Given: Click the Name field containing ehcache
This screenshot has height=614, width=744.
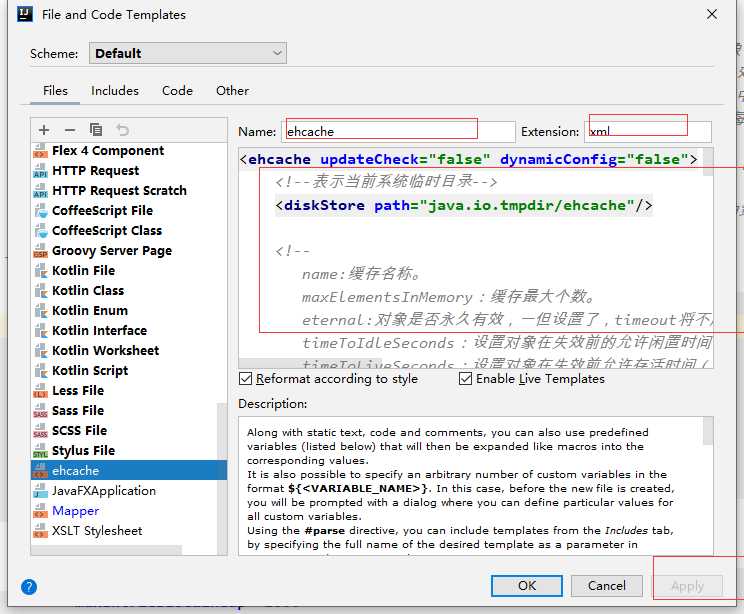Looking at the screenshot, I should (x=399, y=131).
